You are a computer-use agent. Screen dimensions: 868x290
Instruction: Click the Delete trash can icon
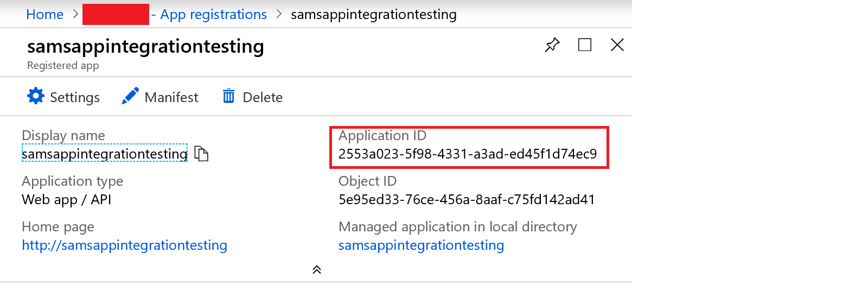point(229,96)
